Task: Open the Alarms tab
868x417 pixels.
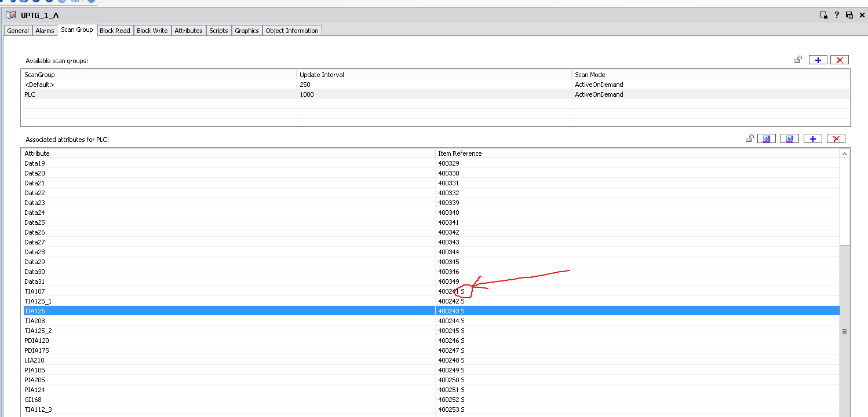Action: [45, 31]
